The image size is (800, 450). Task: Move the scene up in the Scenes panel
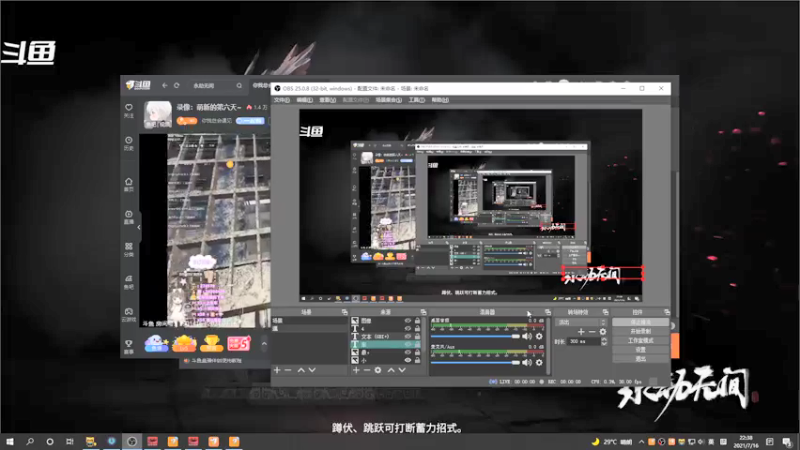pos(301,370)
